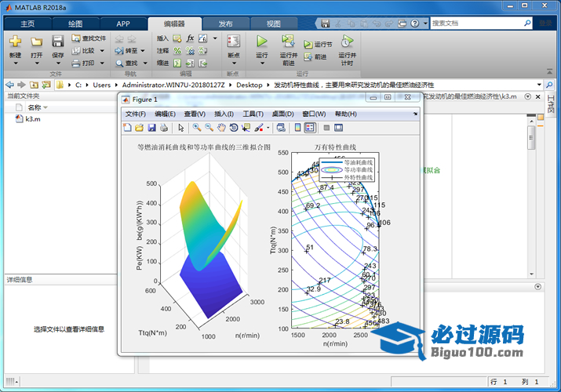The image size is (561, 392).
Task: Click Run Section (运行节) button
Action: click(x=318, y=45)
